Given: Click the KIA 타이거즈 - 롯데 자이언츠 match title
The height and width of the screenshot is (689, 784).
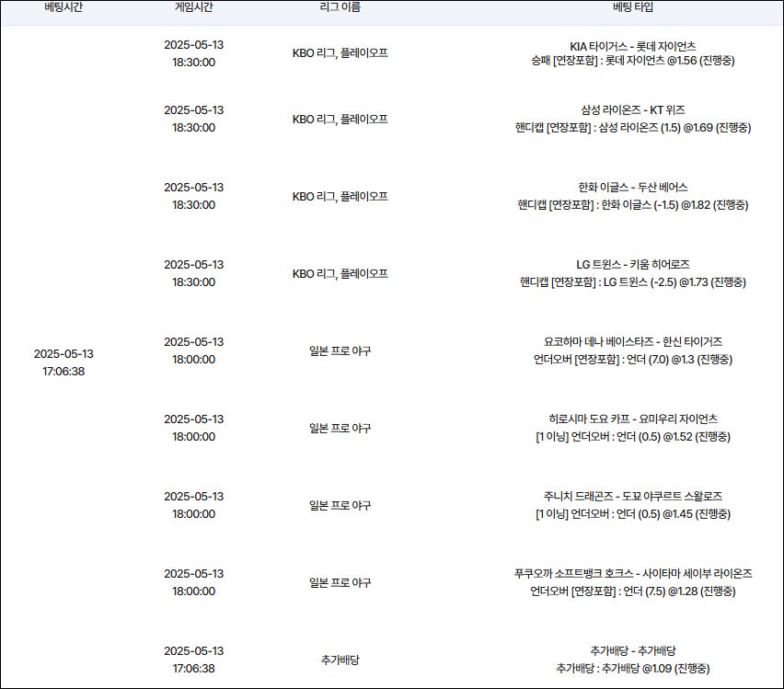Looking at the screenshot, I should [x=633, y=45].
